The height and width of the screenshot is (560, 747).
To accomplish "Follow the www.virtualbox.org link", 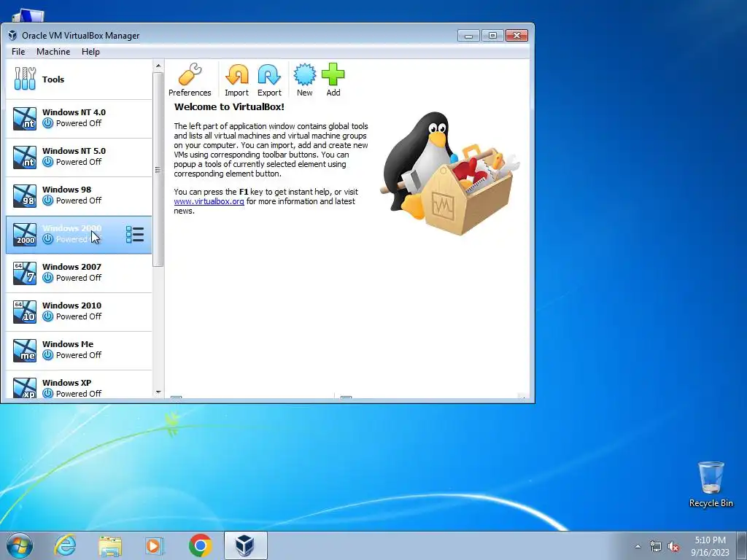I will tap(209, 201).
